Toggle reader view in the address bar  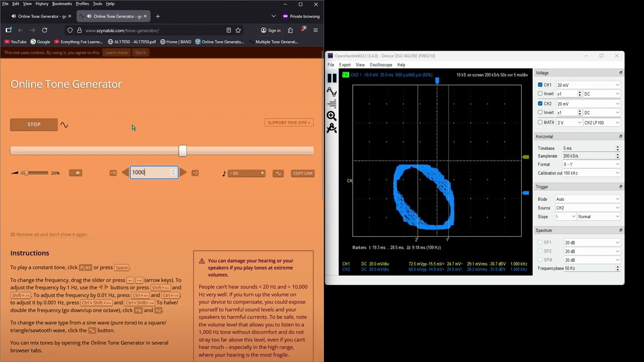point(228,30)
